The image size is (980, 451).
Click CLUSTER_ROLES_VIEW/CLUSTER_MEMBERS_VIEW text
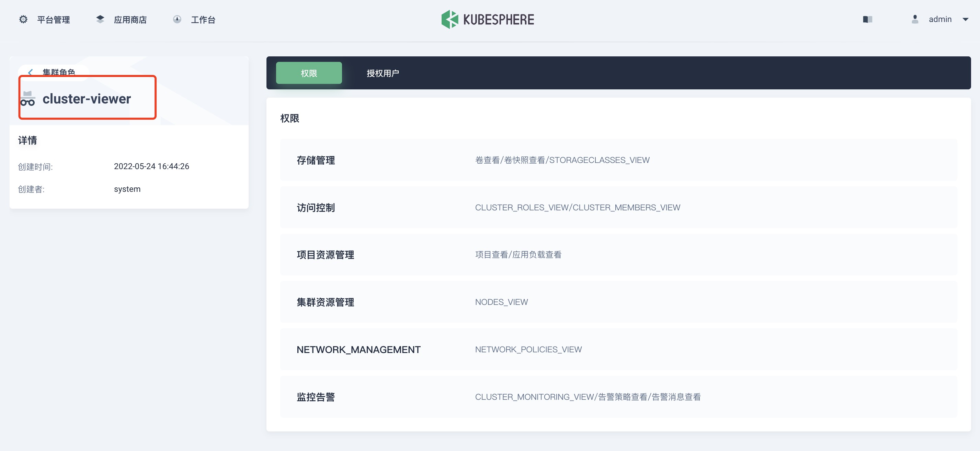point(577,208)
